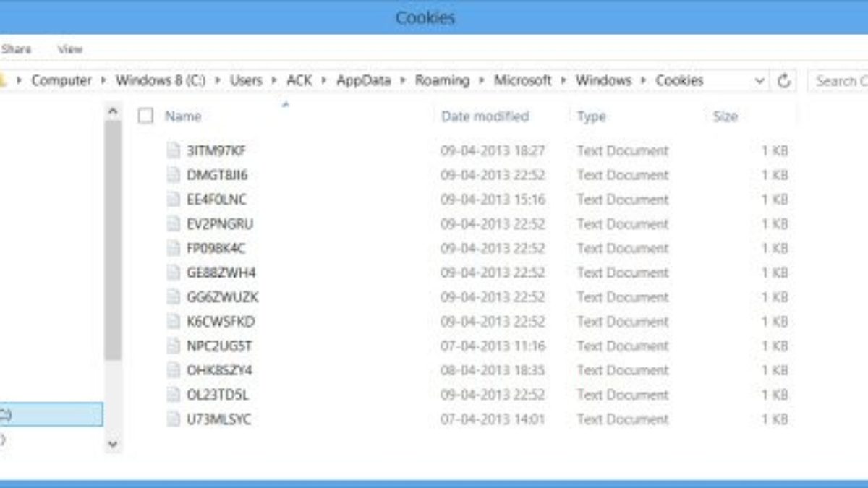Viewport: 868px width, 488px height.
Task: Go to Windows folder in the path
Action: (x=603, y=81)
